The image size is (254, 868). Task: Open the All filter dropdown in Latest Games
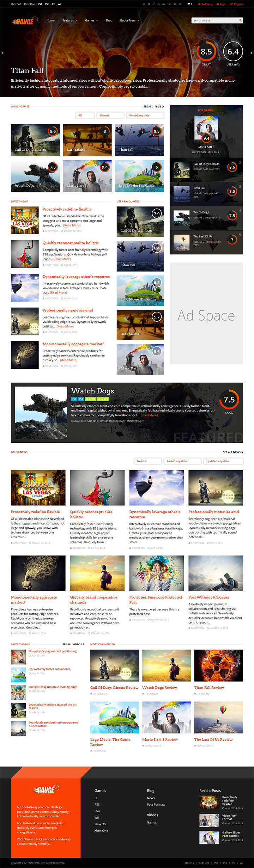85,115
